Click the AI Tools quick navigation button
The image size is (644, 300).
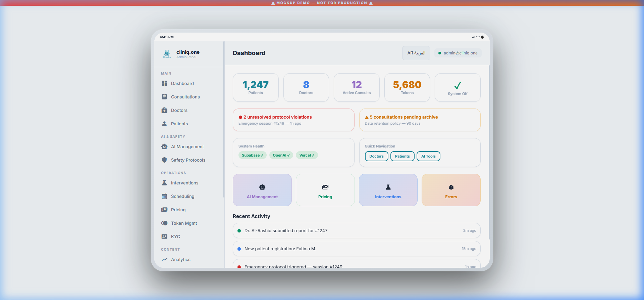pos(428,156)
